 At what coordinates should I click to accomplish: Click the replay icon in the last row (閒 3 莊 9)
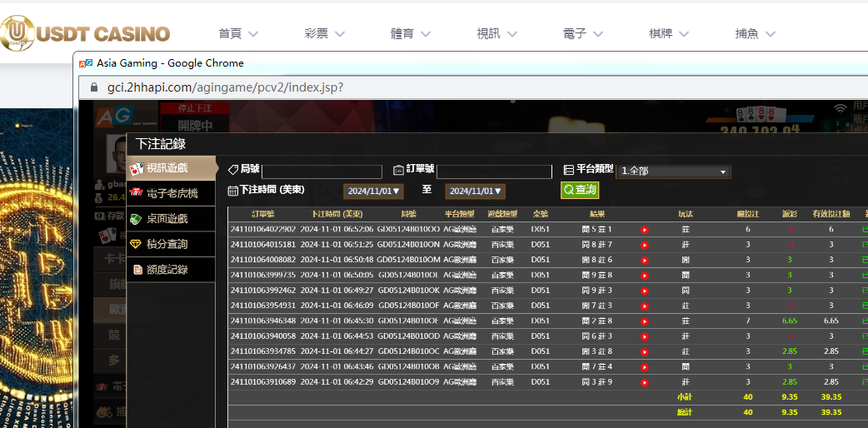tap(644, 382)
